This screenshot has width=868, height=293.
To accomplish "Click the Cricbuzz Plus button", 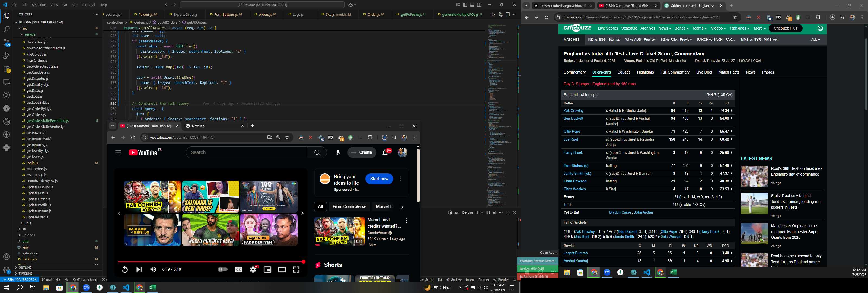I will pyautogui.click(x=785, y=28).
